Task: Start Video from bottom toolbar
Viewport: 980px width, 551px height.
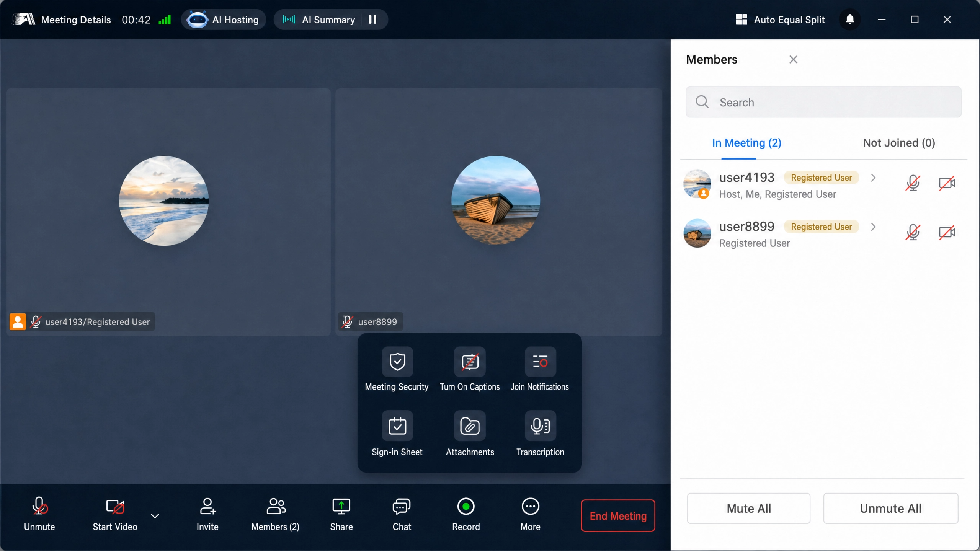Action: 115,514
